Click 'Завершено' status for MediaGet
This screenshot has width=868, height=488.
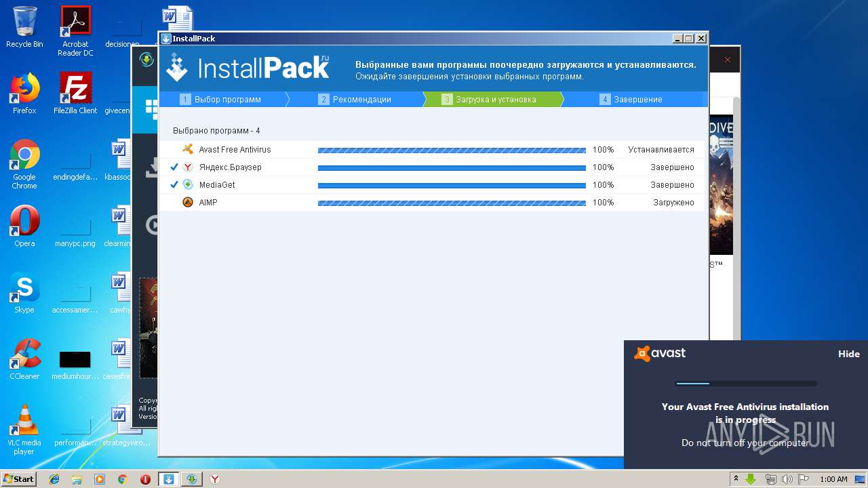673,185
